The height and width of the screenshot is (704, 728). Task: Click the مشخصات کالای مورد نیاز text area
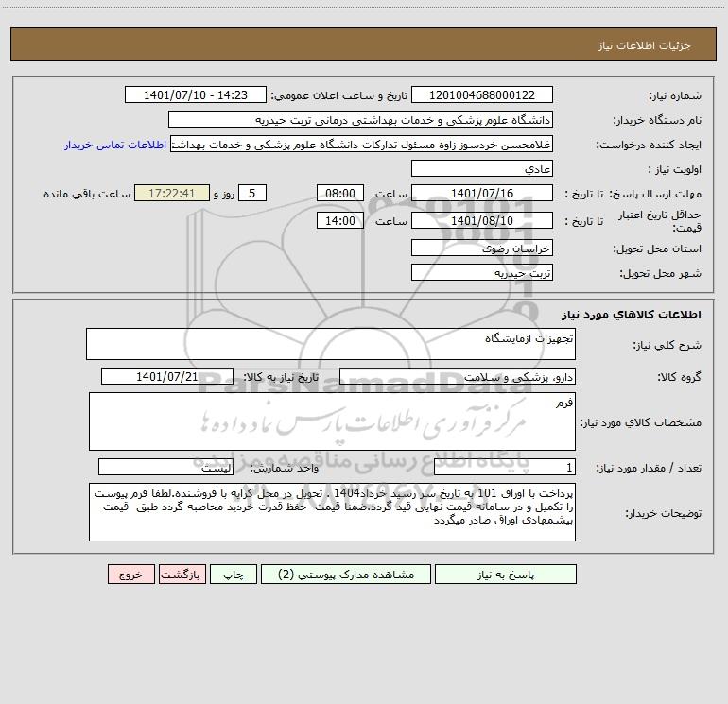click(332, 421)
